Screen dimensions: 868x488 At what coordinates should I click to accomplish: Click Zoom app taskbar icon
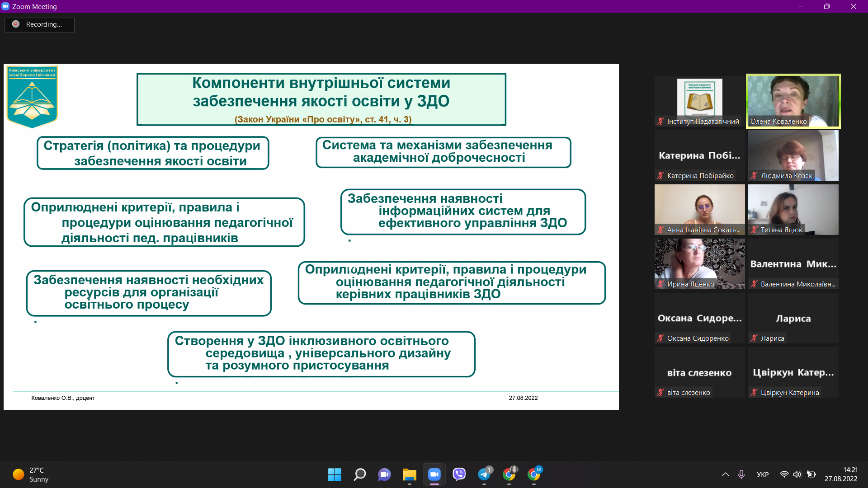coord(434,474)
